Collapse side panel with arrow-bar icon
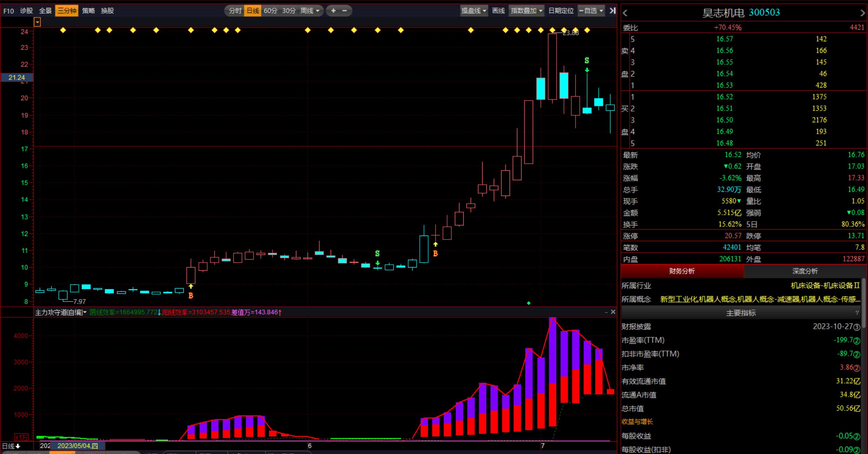868x454 pixels. (612, 11)
